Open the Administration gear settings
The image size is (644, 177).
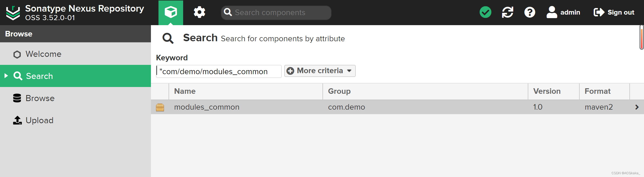[199, 12]
